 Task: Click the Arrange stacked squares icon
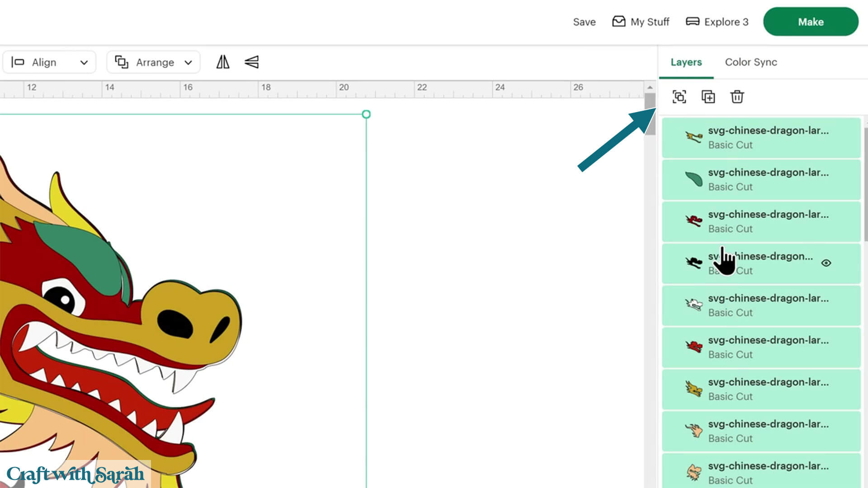pos(122,62)
